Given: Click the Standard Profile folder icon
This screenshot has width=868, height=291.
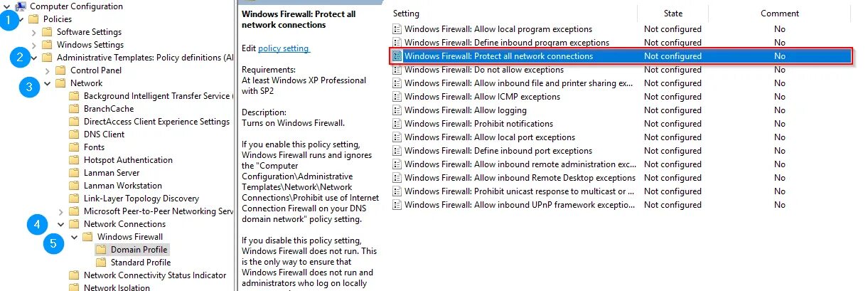Looking at the screenshot, I should click(x=102, y=263).
